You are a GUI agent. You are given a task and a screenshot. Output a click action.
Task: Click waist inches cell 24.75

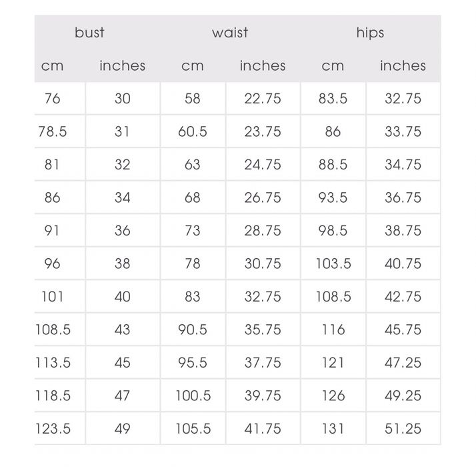[x=263, y=165]
